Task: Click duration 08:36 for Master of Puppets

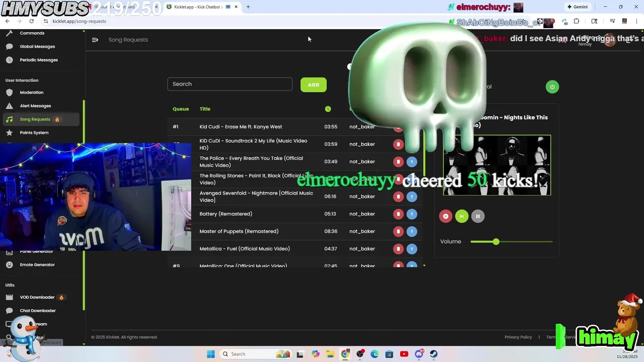Action: pyautogui.click(x=331, y=231)
